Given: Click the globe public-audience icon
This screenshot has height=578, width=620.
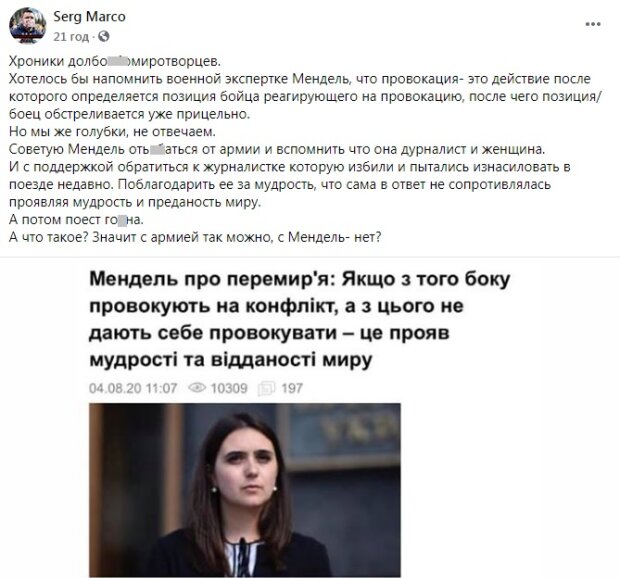Looking at the screenshot, I should pos(104,37).
